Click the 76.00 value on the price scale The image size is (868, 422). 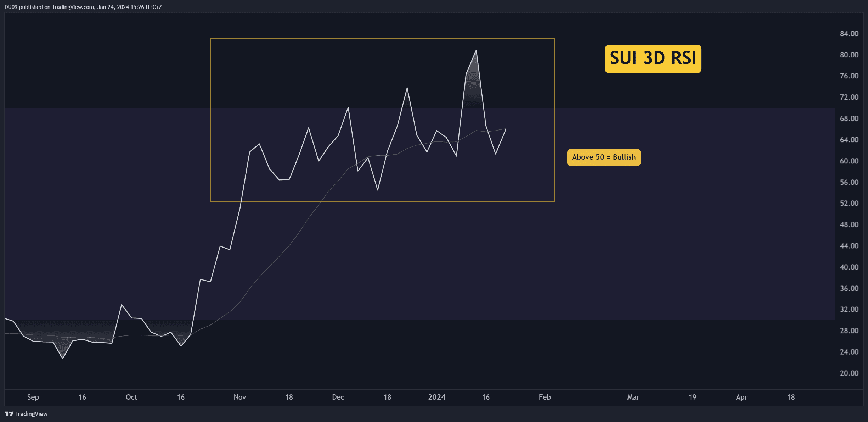click(849, 76)
